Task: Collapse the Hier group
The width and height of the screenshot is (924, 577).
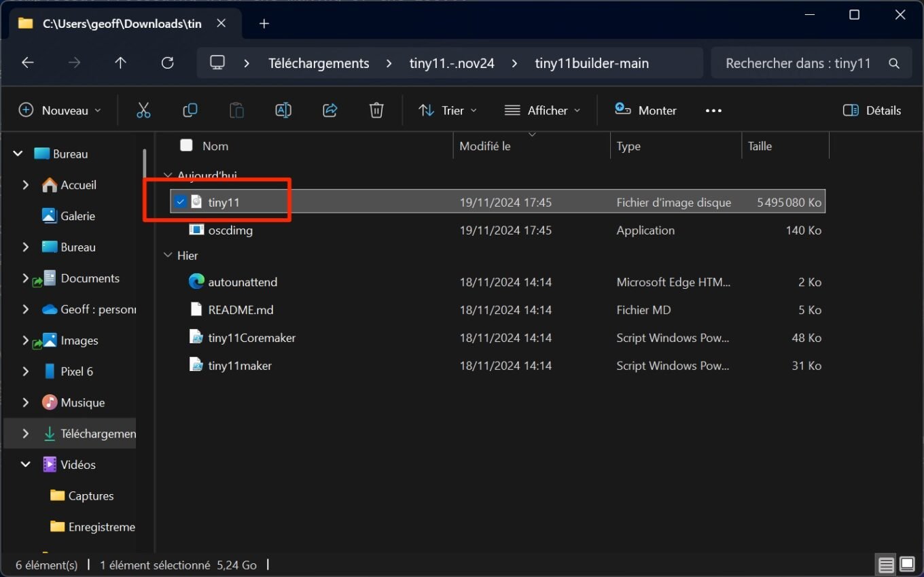Action: click(x=168, y=256)
